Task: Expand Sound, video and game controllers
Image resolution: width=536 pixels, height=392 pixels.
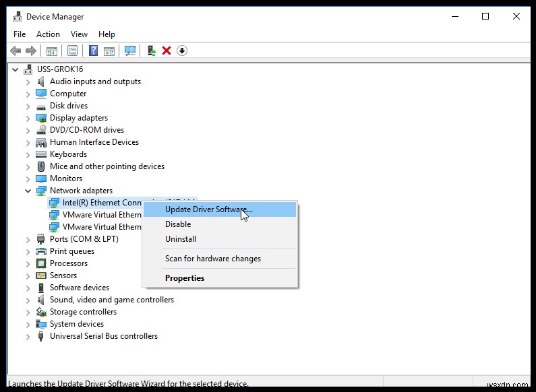Action: (28, 300)
